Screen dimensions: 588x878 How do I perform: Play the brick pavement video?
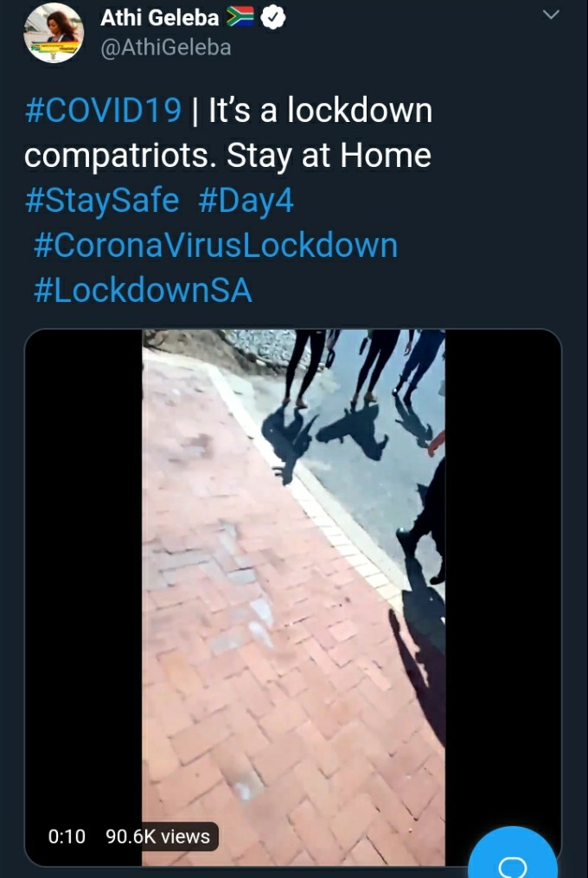coord(293,598)
